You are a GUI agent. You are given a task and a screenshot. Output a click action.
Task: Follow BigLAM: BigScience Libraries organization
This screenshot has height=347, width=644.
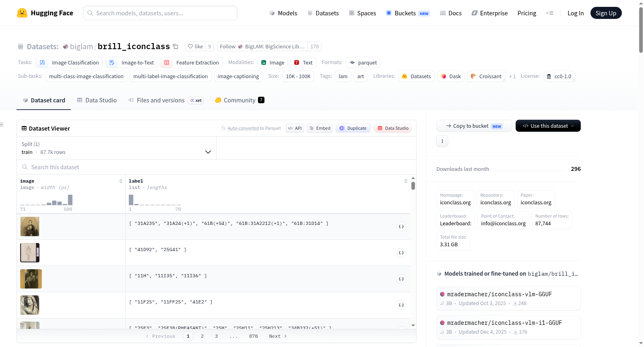(262, 46)
